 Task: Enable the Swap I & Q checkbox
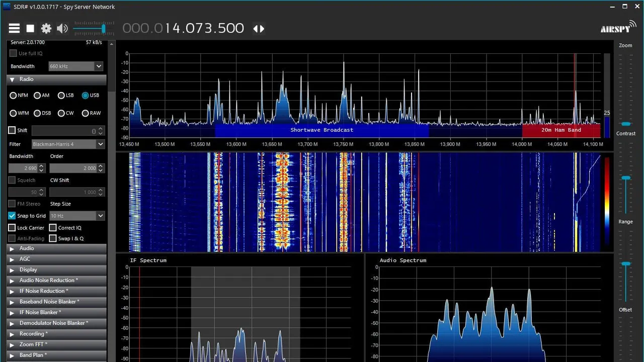pos(53,238)
